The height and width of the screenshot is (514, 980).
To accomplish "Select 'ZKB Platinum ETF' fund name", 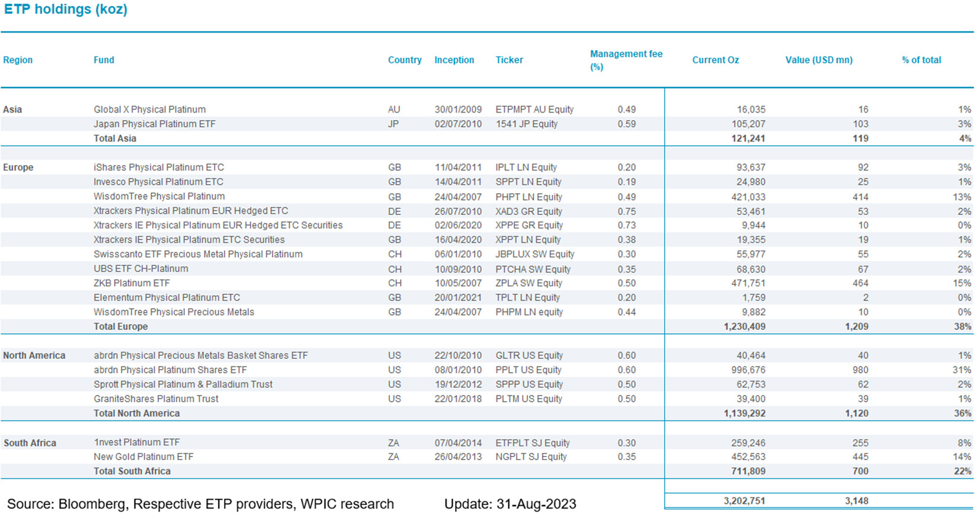I will [132, 283].
